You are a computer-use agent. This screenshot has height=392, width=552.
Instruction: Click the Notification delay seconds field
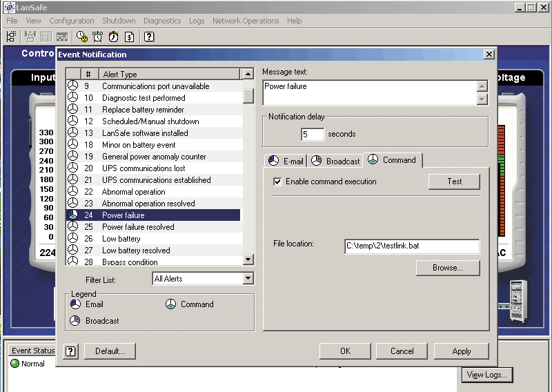point(312,134)
